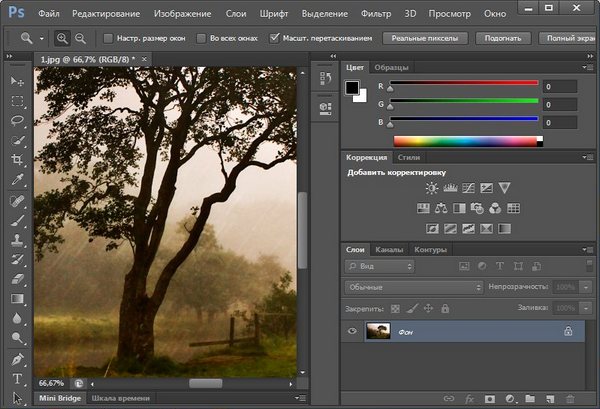Viewport: 600px width, 409px height.
Task: Open the Непрозрачность percentage dropdown arrow
Action: 585,287
